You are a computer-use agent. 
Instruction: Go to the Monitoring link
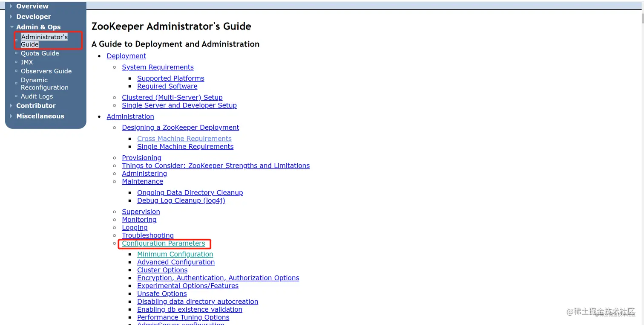point(139,220)
